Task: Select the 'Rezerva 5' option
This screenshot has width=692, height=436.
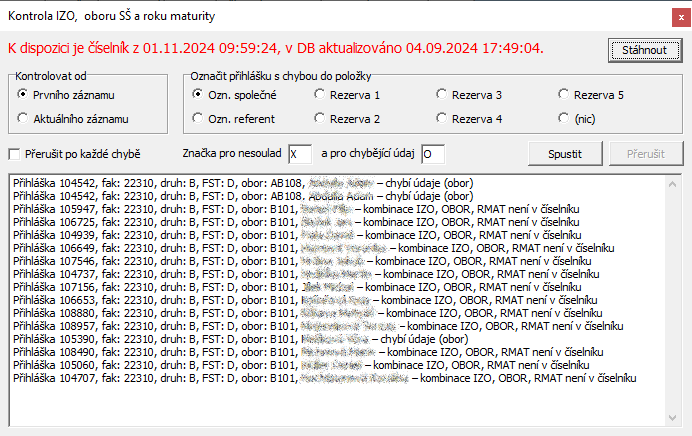Action: pos(564,94)
